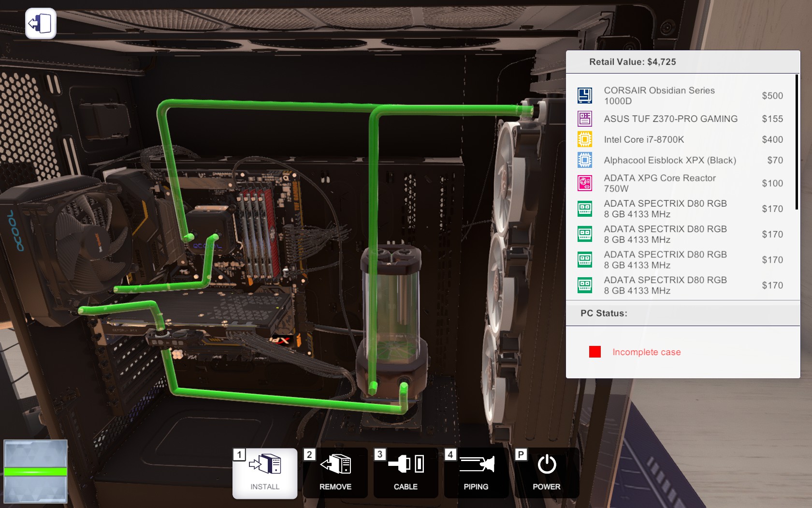Select the last ADATA SPECTRIX D80 entry
This screenshot has width=812, height=508.
click(x=680, y=285)
